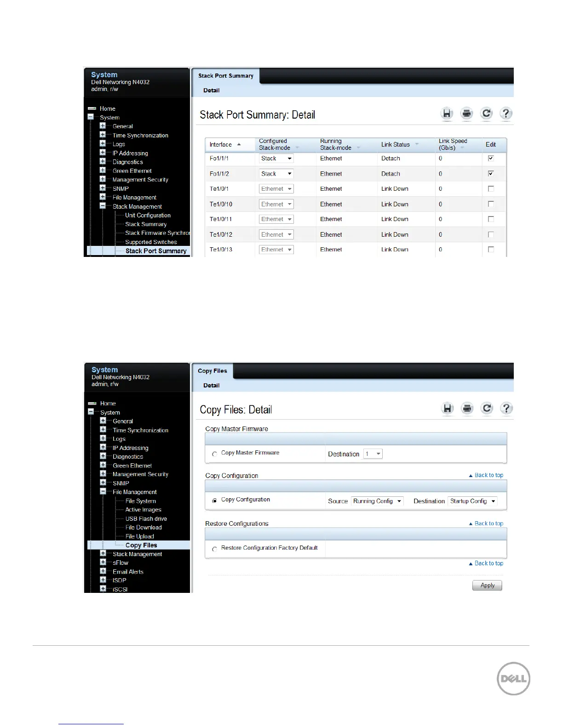Image resolution: width=563 pixels, height=728 pixels.
Task: Open File Upload tree item
Action: 140,536
